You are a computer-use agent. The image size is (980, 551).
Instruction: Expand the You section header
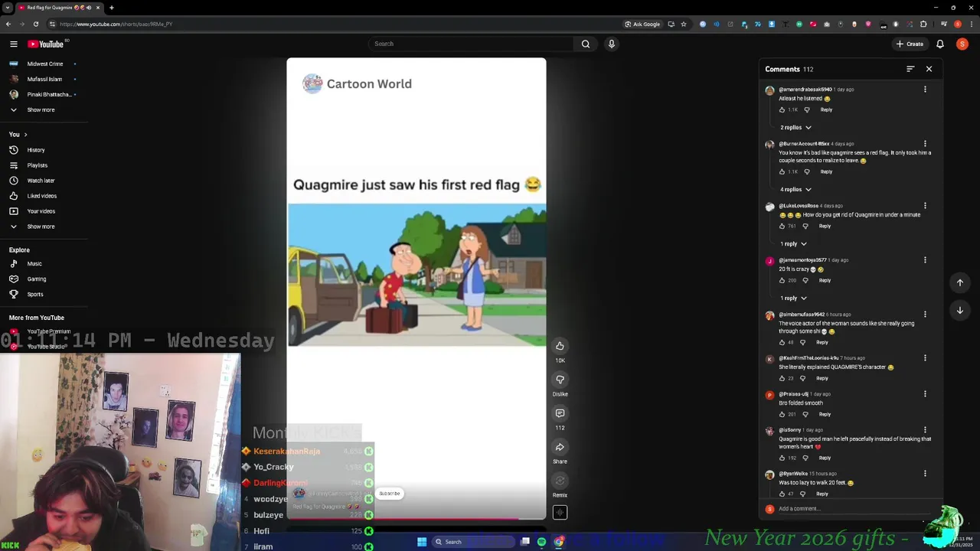(18, 134)
